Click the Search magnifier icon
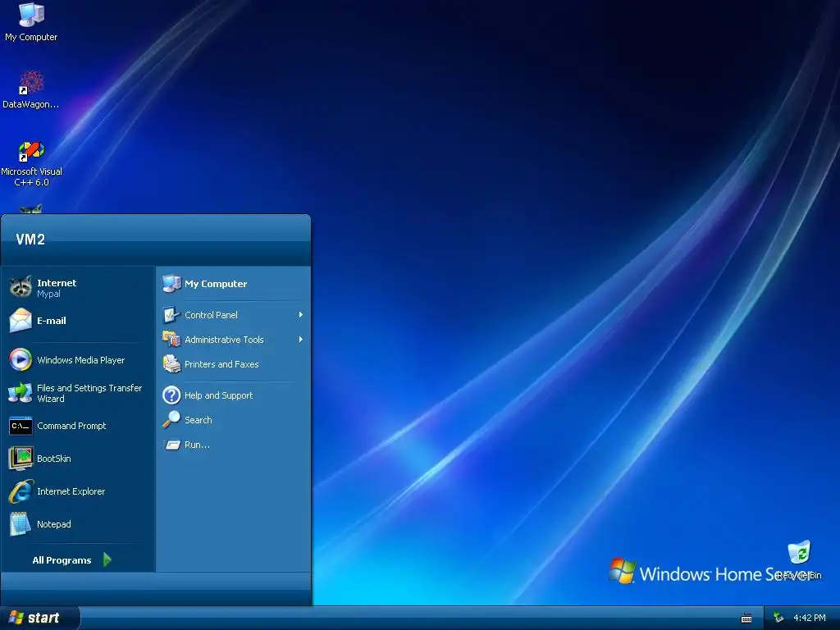 coord(171,419)
